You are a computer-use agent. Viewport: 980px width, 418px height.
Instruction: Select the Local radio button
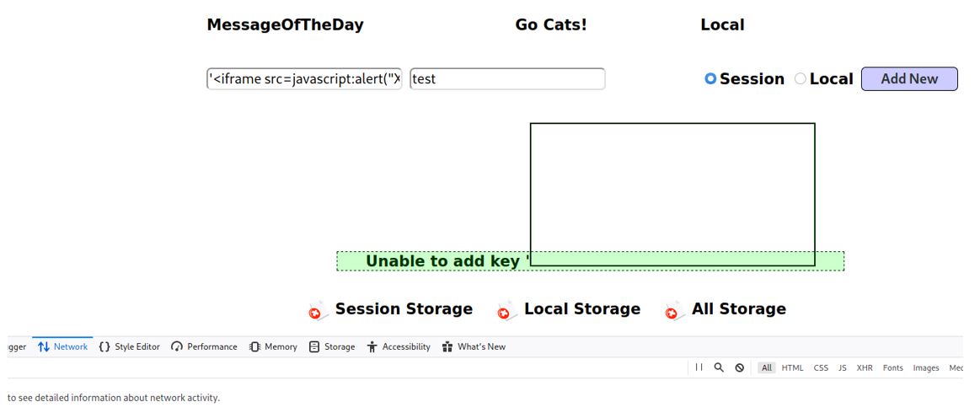tap(801, 79)
